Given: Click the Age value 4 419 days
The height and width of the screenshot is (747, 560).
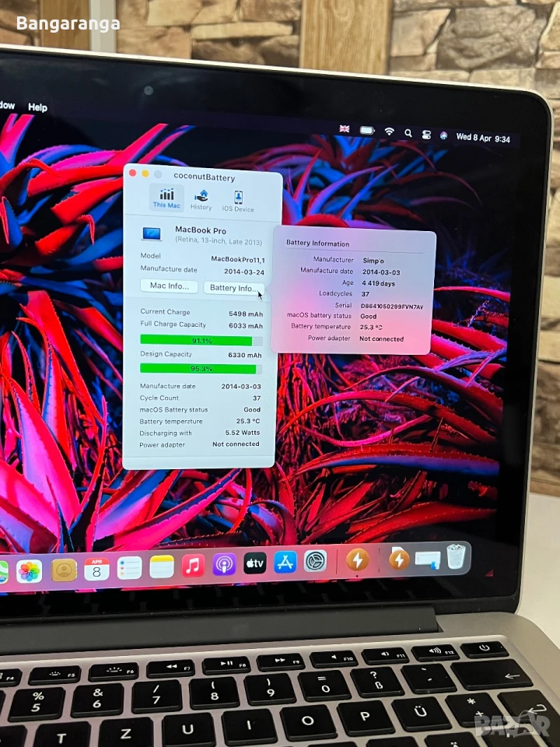Looking at the screenshot, I should (379, 283).
